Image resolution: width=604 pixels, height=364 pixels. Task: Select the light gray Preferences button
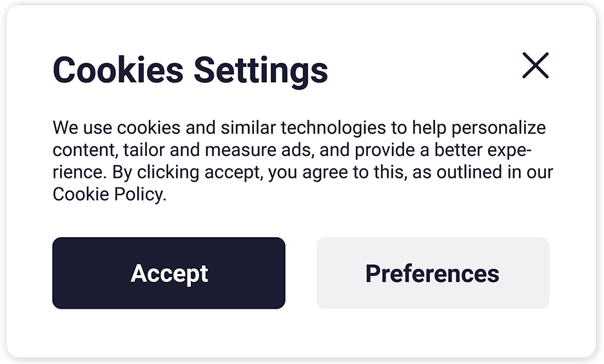point(433,273)
